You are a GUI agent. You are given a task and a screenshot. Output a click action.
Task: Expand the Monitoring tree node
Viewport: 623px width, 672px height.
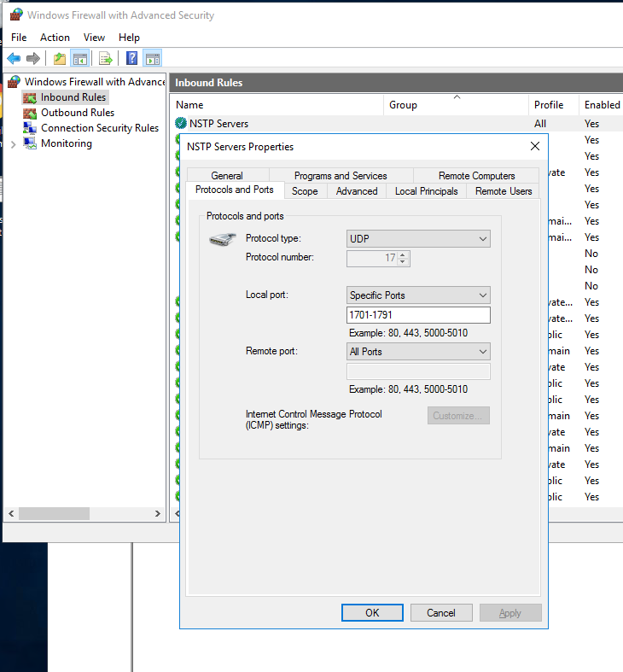tap(12, 144)
